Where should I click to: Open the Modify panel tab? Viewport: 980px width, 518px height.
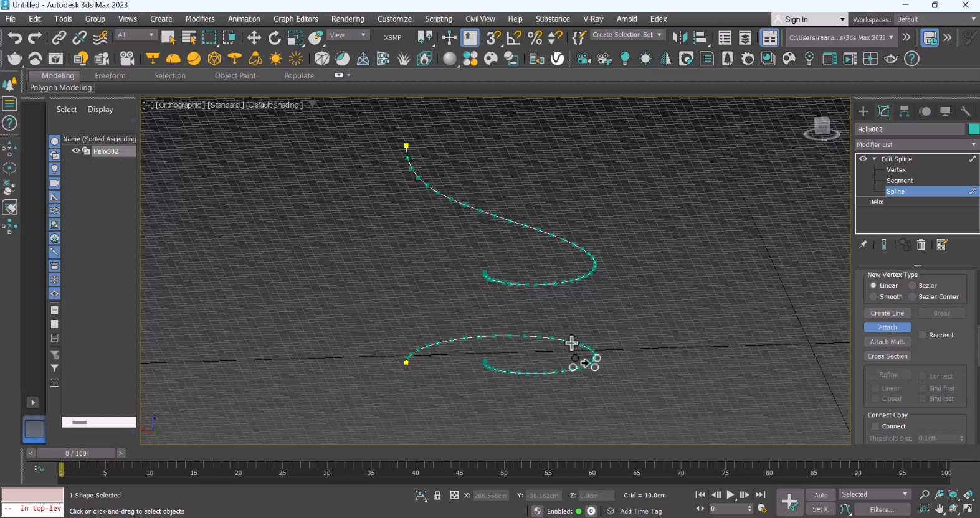(x=883, y=111)
